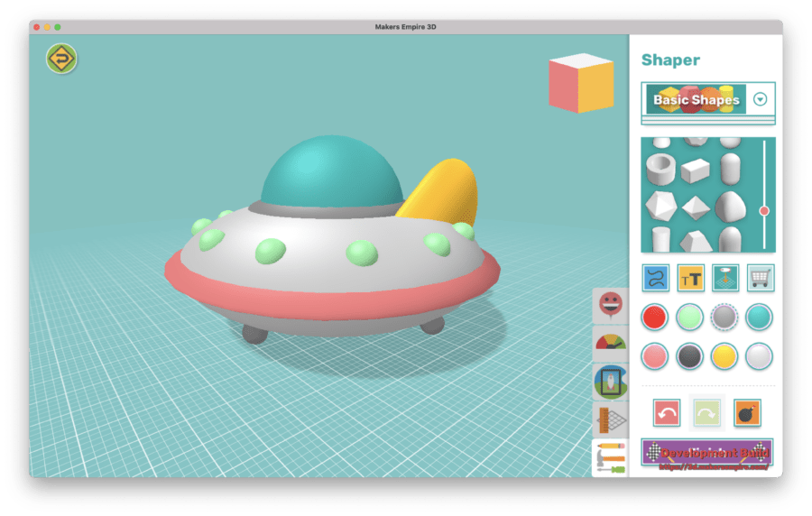Choose the yellow color swatch
Image resolution: width=812 pixels, height=516 pixels.
[x=724, y=356]
